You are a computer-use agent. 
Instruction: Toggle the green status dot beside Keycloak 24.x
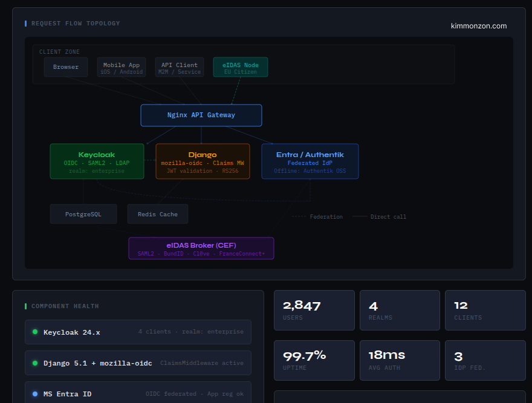click(33, 332)
